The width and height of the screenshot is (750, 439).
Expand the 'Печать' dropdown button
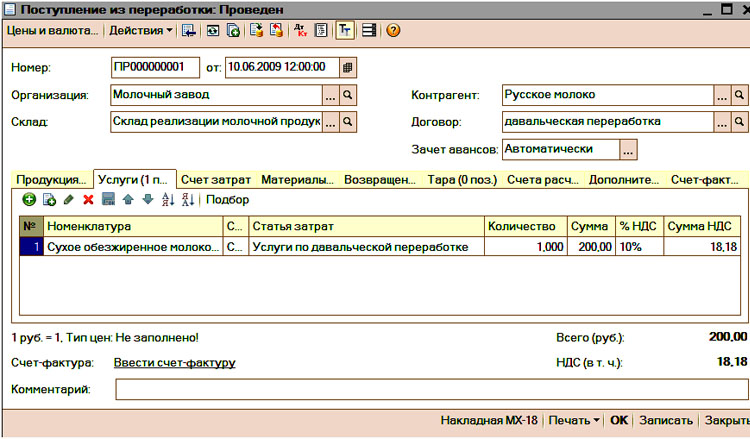pyautogui.click(x=574, y=420)
